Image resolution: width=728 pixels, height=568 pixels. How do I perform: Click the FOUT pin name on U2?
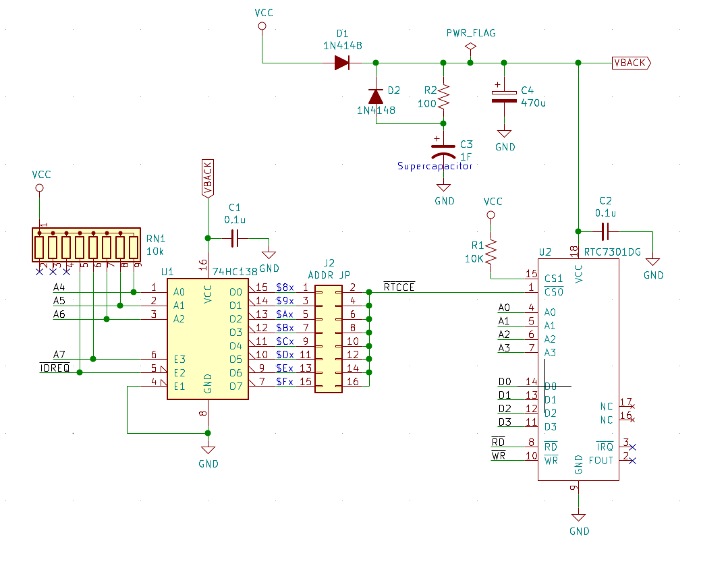coord(601,460)
